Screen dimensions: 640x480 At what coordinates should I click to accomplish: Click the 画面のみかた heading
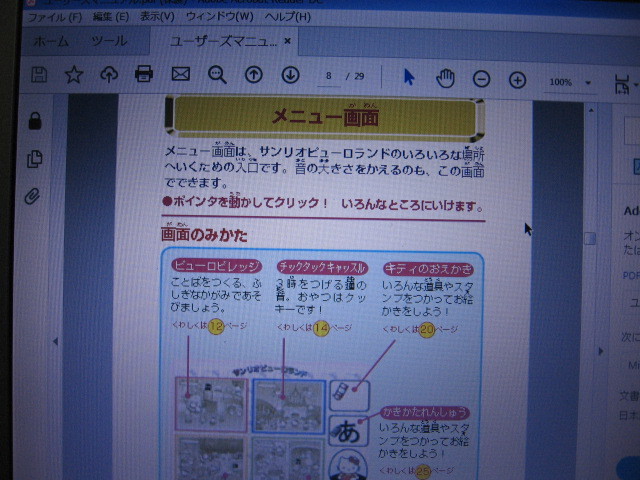pos(204,235)
